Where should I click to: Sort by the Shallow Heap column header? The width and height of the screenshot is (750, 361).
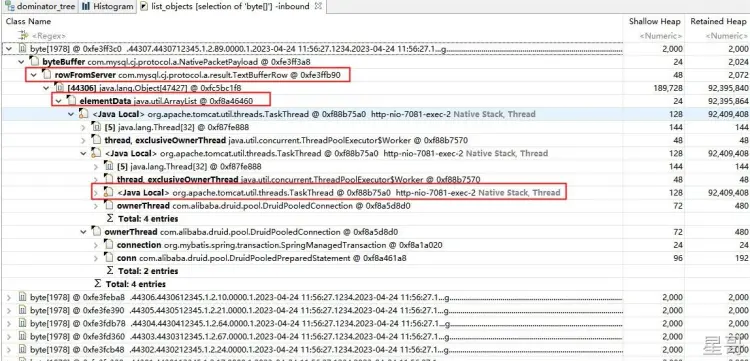(654, 22)
